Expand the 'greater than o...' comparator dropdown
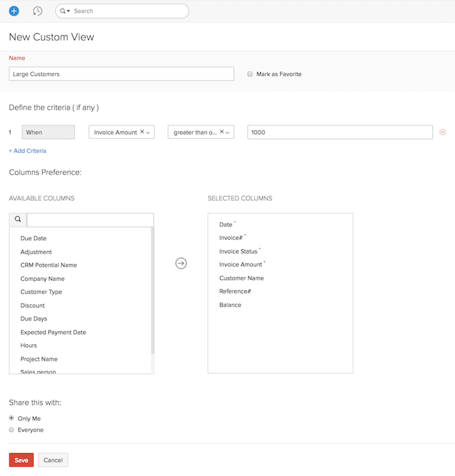 click(227, 133)
